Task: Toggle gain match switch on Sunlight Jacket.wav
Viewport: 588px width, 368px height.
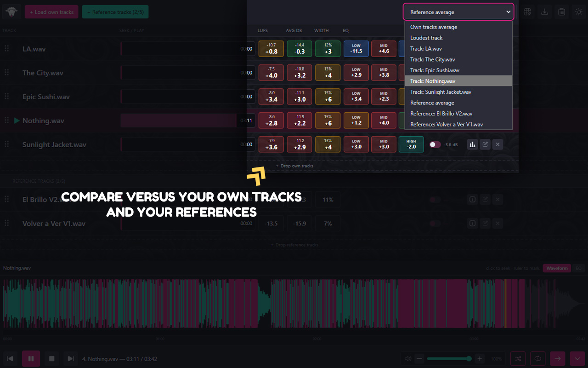Action: point(435,144)
